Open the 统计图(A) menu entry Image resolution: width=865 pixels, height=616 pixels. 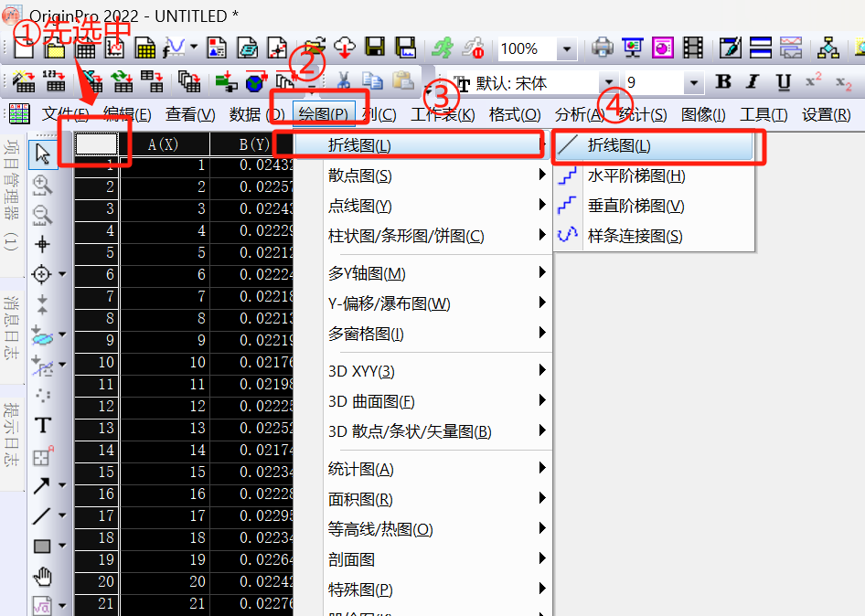click(x=423, y=469)
